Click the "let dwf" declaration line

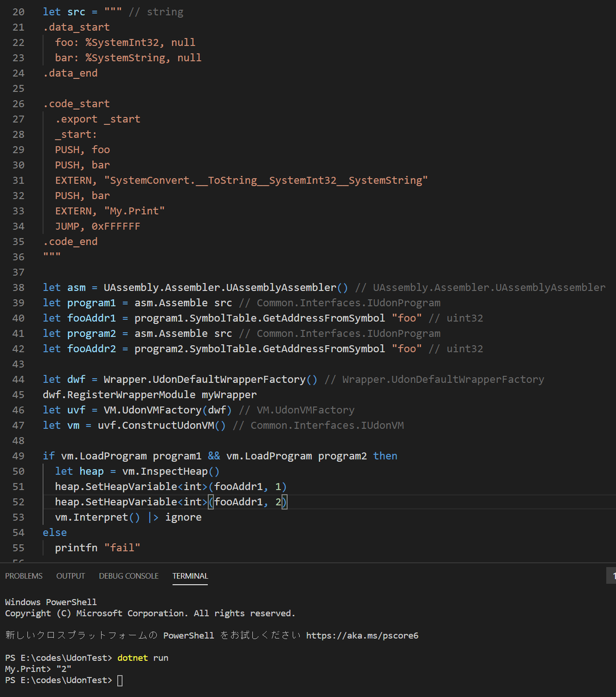pos(294,379)
